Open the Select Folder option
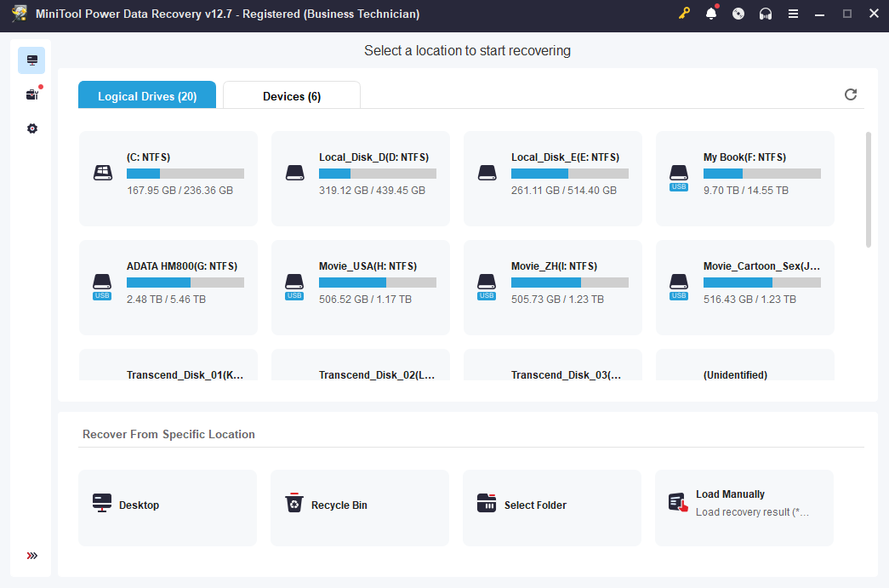The width and height of the screenshot is (889, 588). [x=552, y=507]
